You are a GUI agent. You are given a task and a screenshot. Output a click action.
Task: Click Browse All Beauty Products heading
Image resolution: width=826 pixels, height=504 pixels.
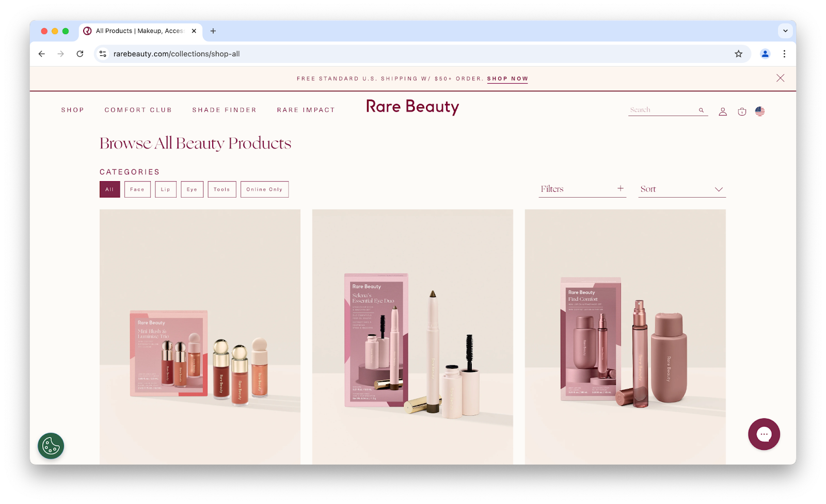point(195,143)
